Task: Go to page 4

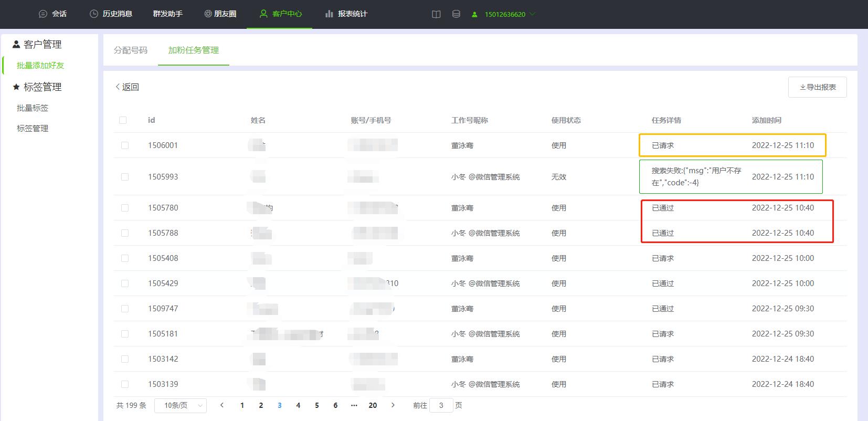Action: click(x=298, y=405)
